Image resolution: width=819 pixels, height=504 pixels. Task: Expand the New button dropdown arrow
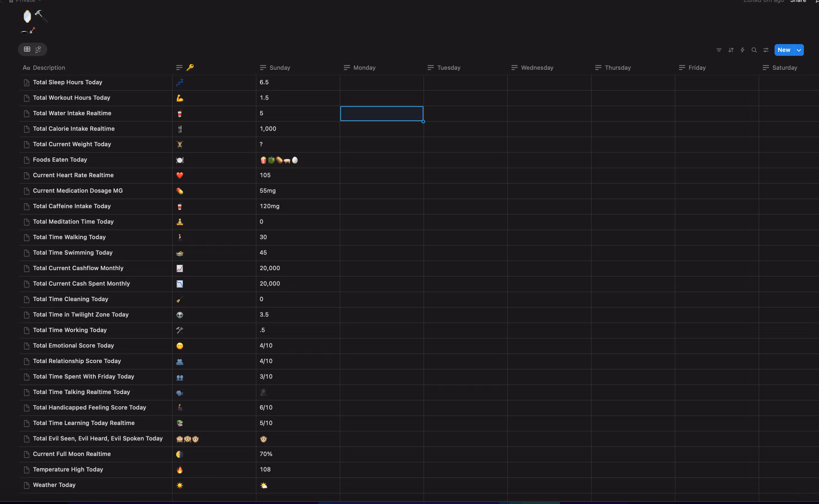(x=799, y=50)
